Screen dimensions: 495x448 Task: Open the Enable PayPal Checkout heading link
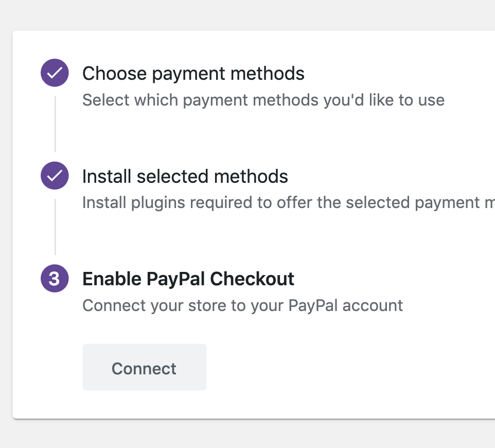pyautogui.click(x=188, y=278)
